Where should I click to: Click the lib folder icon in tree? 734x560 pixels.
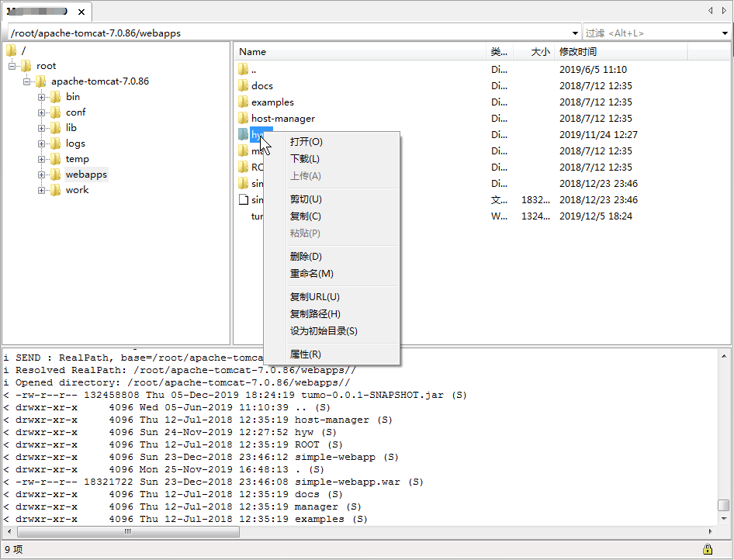[55, 128]
